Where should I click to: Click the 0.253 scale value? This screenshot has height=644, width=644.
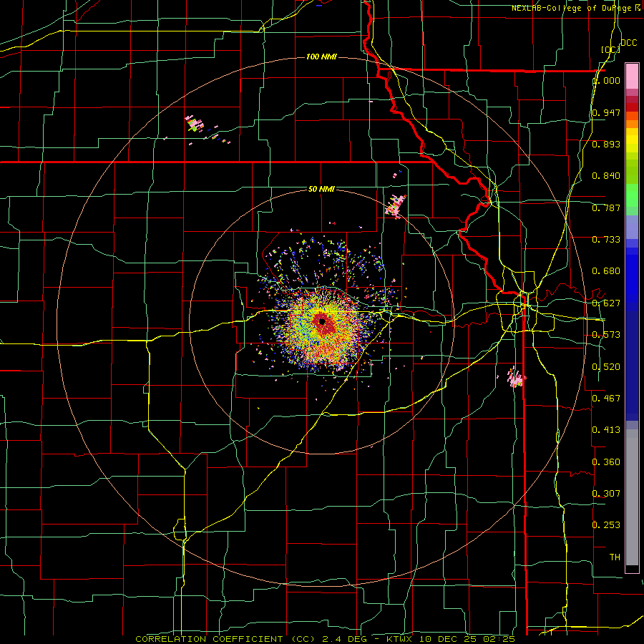606,525
